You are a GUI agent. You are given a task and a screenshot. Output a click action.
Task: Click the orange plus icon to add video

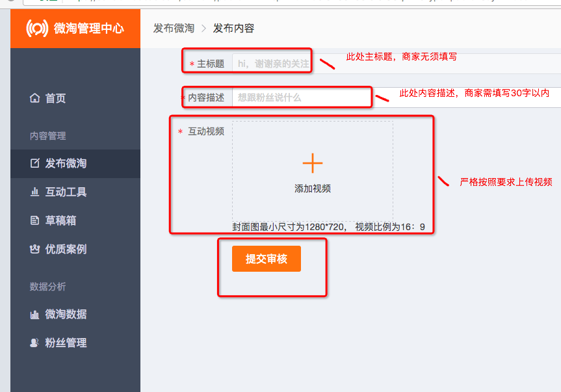(312, 163)
